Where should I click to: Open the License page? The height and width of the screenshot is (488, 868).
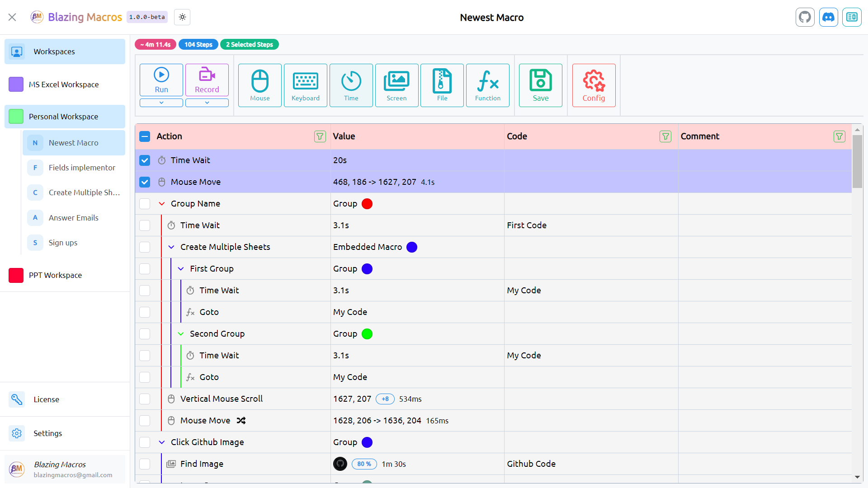(65, 399)
